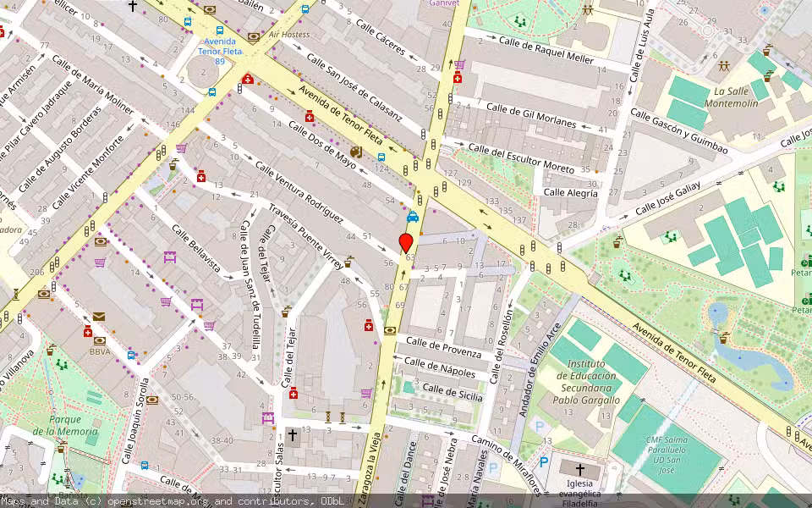Select the 'Calle Gascón y Guimbao' street label

click(x=679, y=131)
